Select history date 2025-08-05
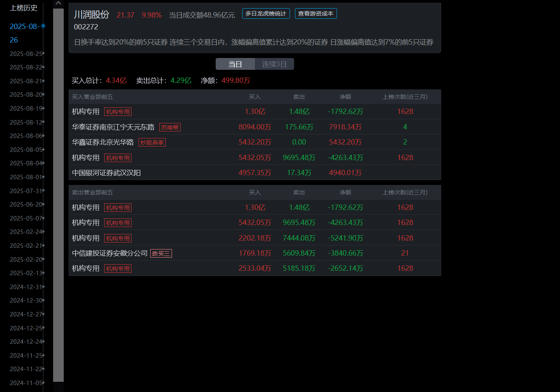Viewport: 560px width, 392px height. tap(26, 149)
